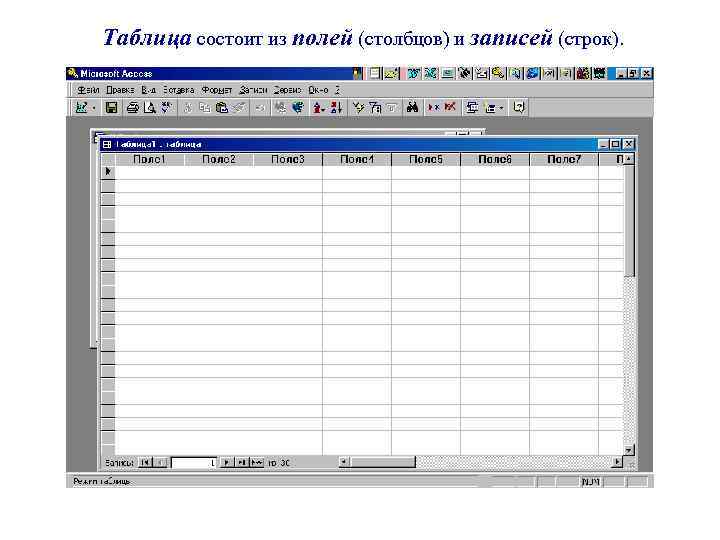Open the Правка menu
Image resolution: width=720 pixels, height=540 pixels.
click(120, 90)
